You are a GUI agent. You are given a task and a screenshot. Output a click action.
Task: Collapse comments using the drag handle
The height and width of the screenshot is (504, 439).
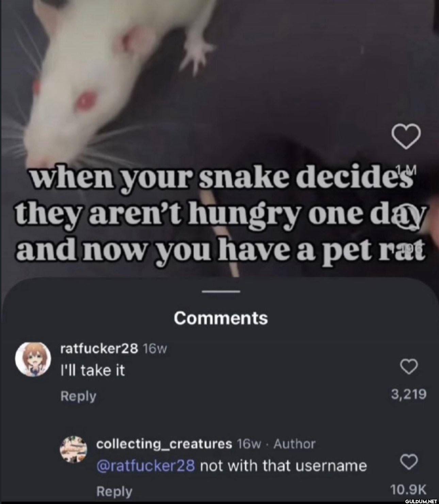click(221, 292)
